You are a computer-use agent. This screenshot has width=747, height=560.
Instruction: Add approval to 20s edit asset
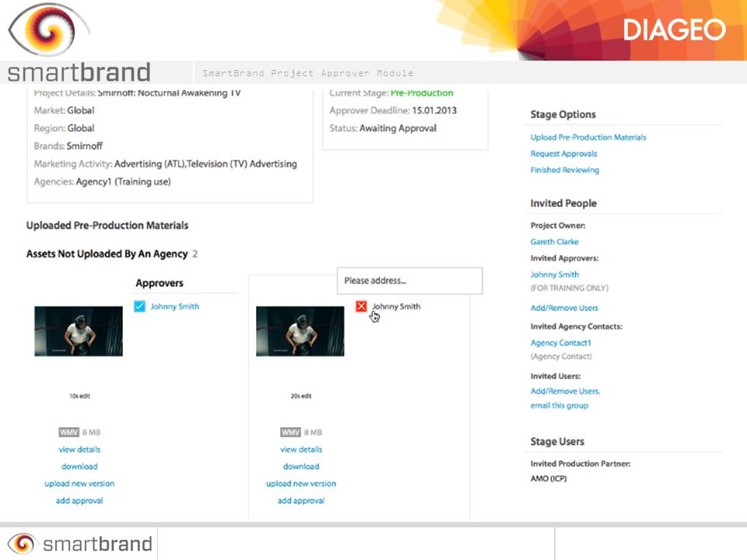pyautogui.click(x=301, y=500)
